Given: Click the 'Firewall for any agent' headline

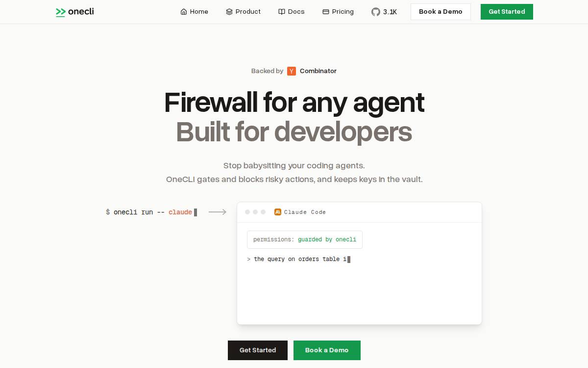Looking at the screenshot, I should tap(294, 103).
